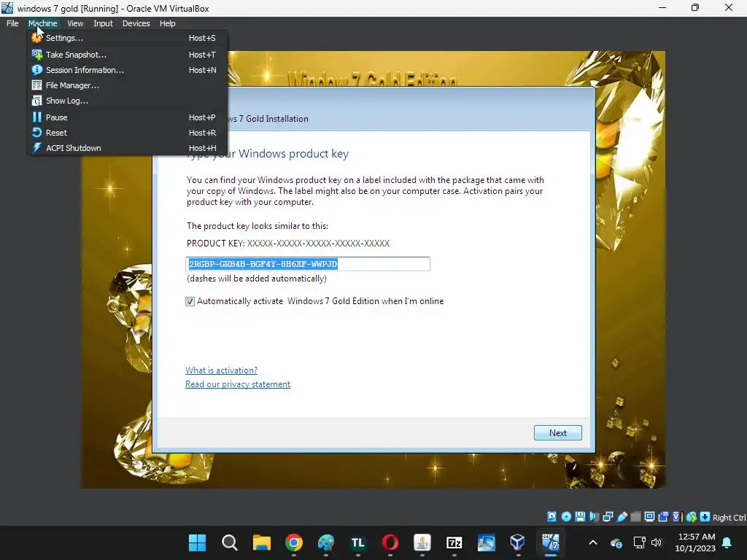Open the volume speaker tray icon
The image size is (747, 560).
point(657,542)
